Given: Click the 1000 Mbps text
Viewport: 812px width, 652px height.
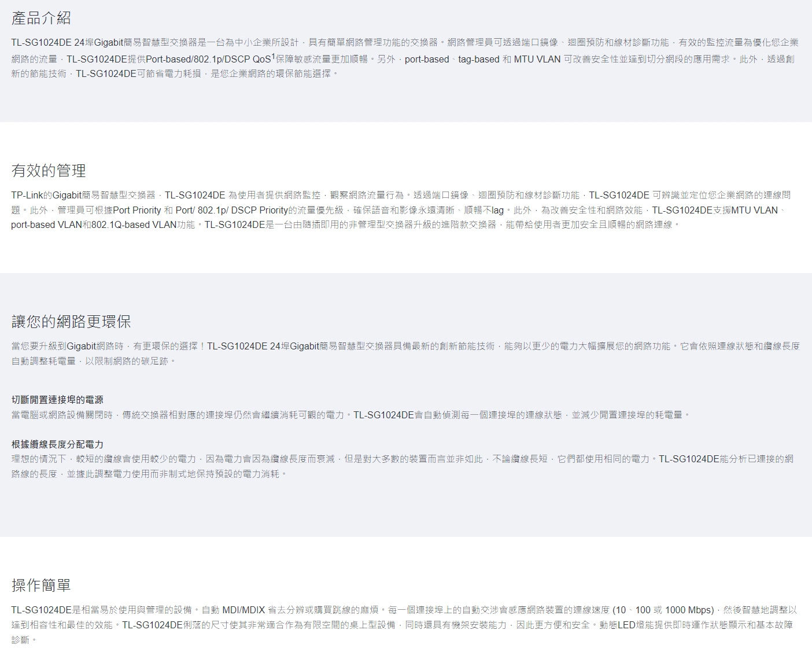Looking at the screenshot, I should 689,610.
